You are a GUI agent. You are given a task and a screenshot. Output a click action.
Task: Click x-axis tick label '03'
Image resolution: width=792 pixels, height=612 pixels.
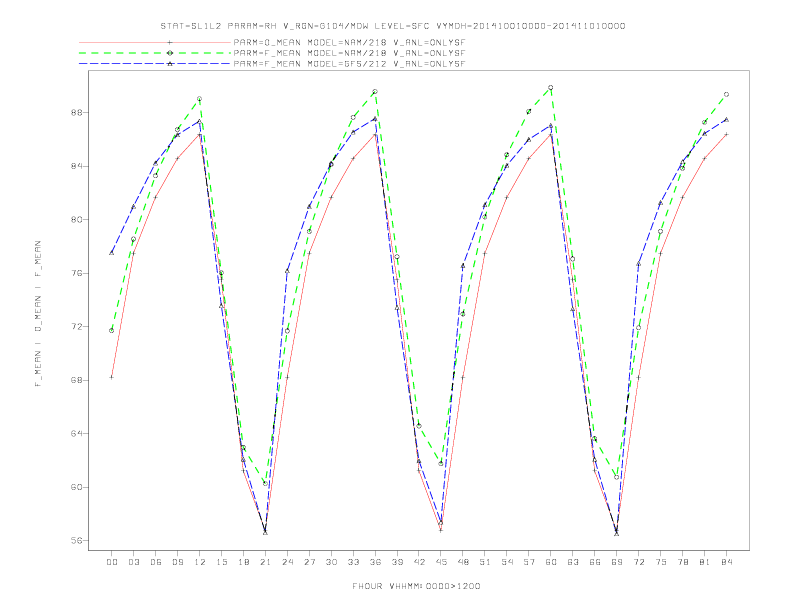(133, 562)
